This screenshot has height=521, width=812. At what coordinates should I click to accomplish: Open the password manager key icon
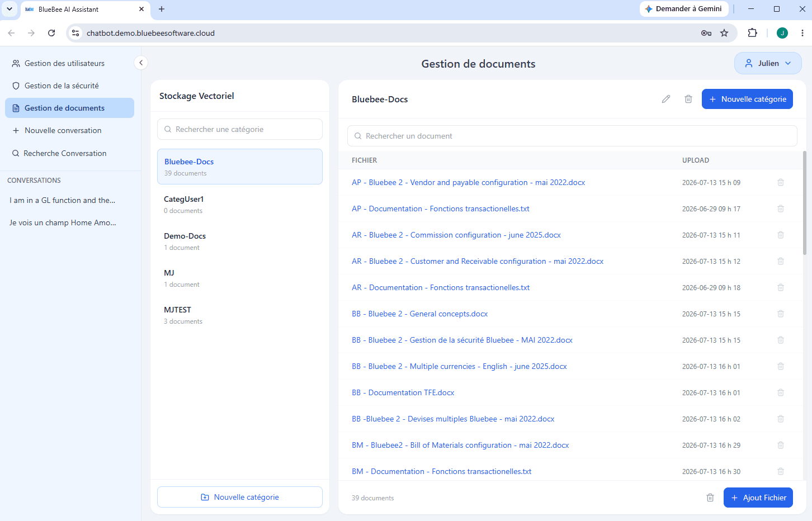click(x=706, y=33)
